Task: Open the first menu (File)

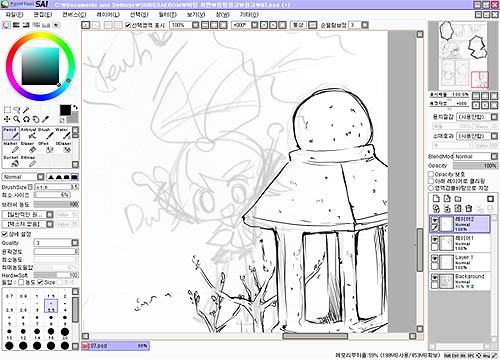Action: [14, 15]
